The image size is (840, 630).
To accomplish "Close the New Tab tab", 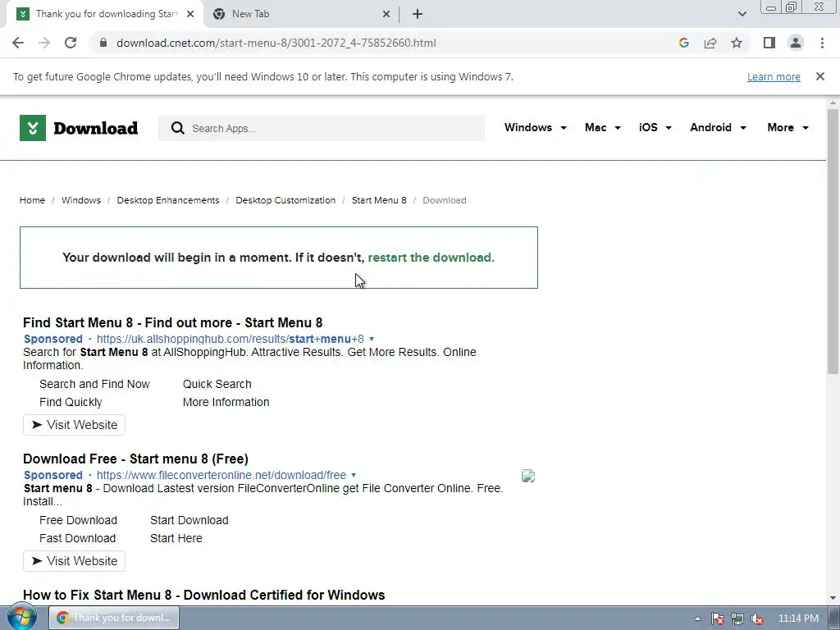I will [386, 15].
